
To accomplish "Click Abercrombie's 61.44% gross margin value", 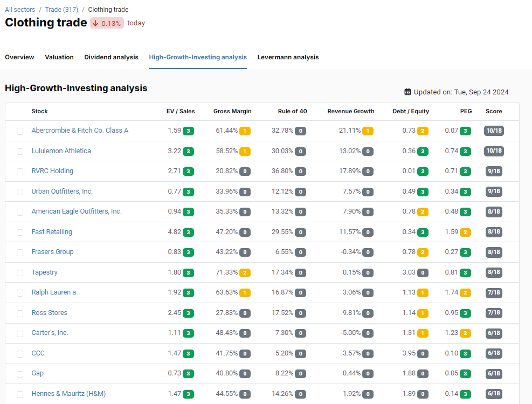I will (226, 131).
